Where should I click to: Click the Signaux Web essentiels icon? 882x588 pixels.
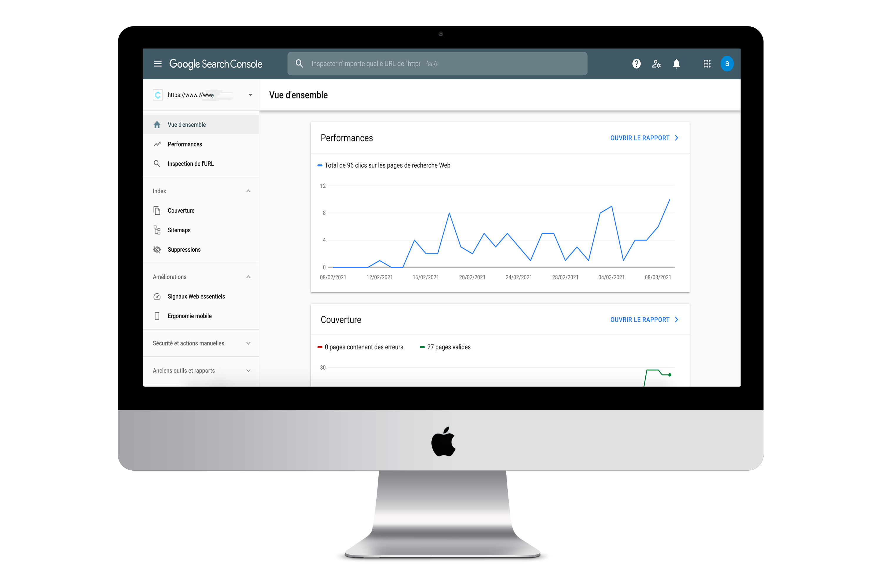coord(158,297)
